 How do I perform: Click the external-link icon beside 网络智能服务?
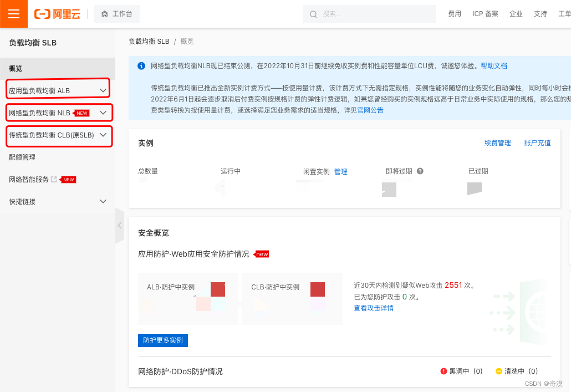coord(54,179)
